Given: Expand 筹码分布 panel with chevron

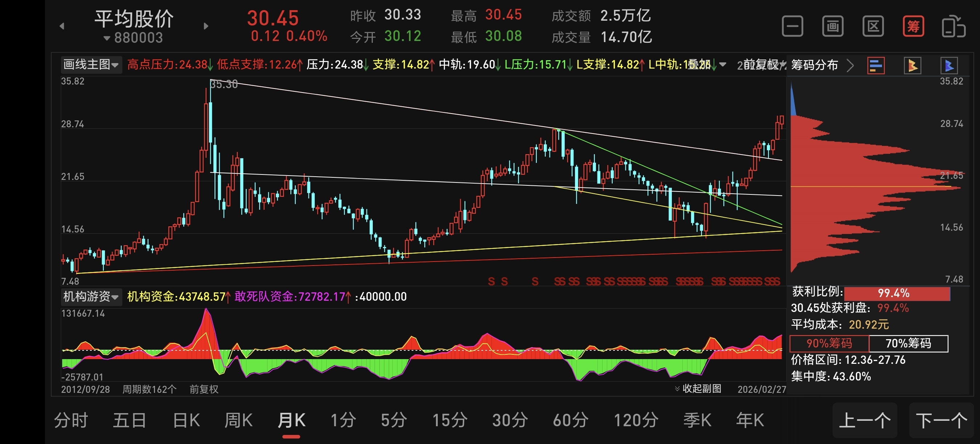Looking at the screenshot, I should [850, 65].
